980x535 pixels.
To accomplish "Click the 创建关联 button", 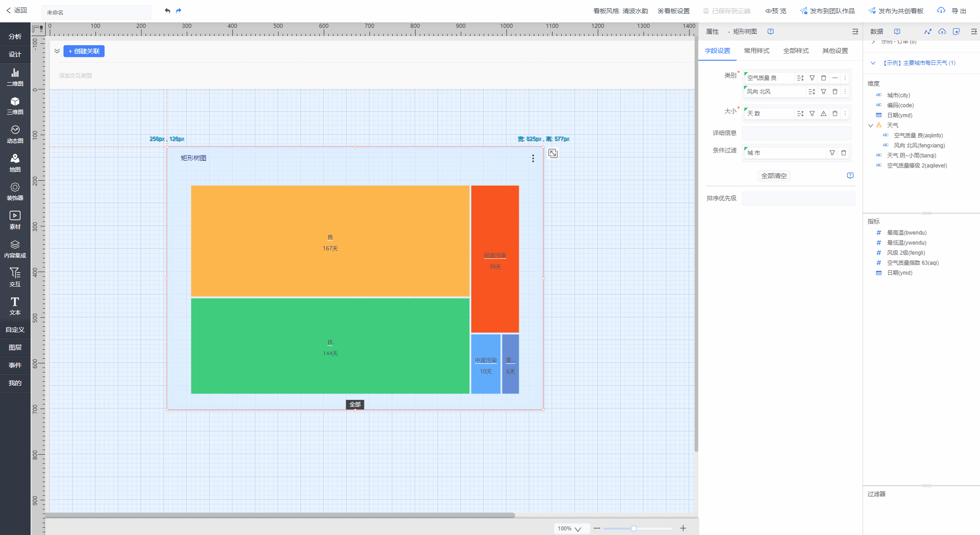I will pos(84,51).
